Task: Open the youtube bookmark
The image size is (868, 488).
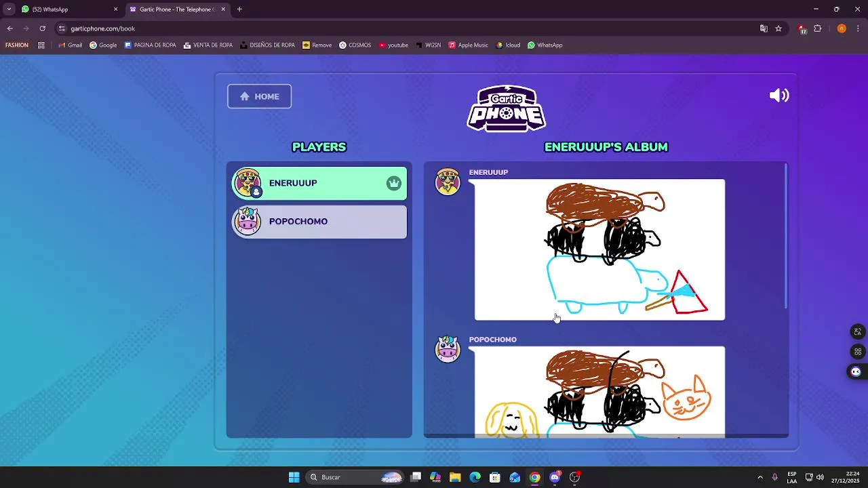Action: tap(393, 45)
